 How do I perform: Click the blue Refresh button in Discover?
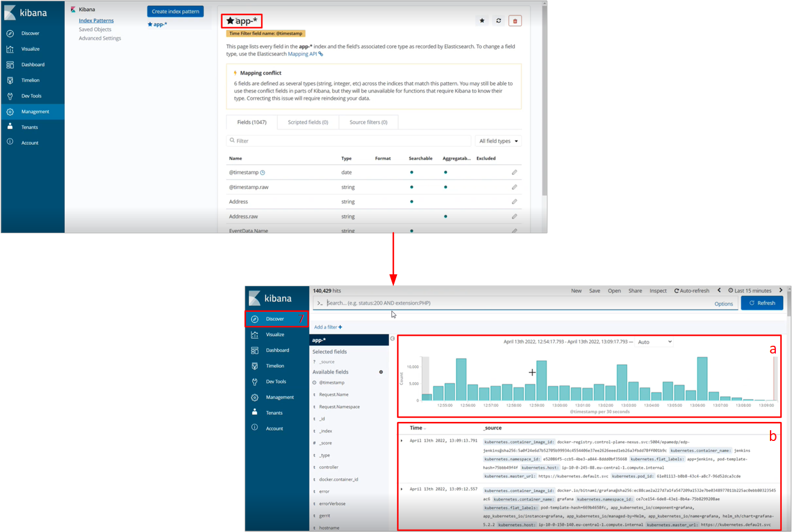762,303
